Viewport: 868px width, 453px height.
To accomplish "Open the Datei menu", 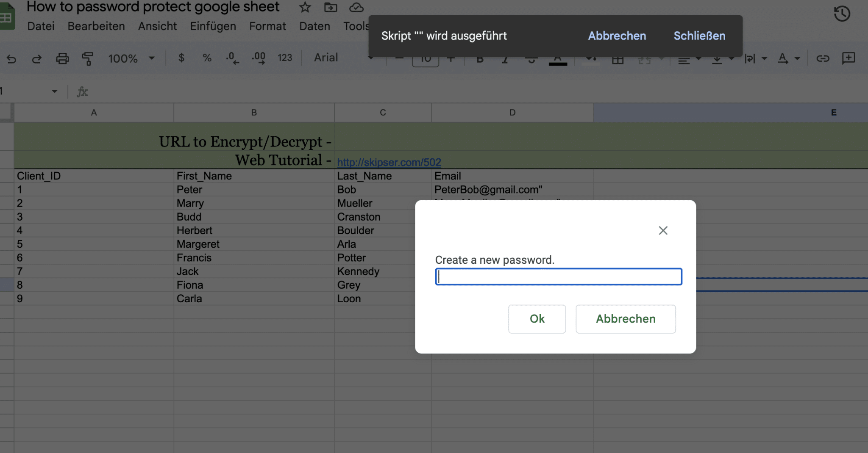I will click(41, 26).
